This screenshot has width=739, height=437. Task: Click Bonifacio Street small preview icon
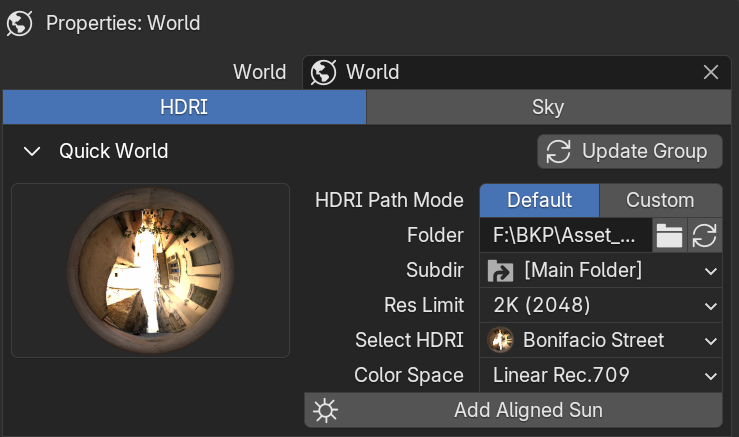(x=500, y=340)
